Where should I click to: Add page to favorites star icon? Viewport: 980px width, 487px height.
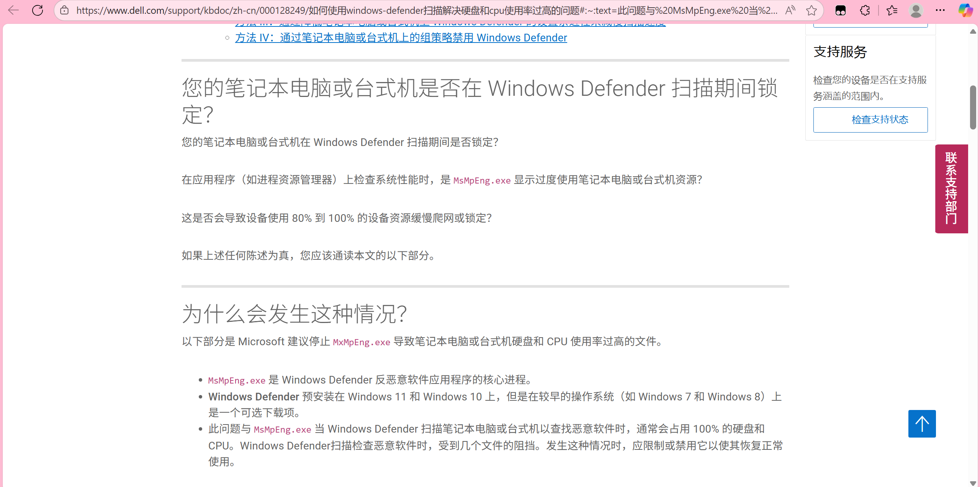(x=811, y=10)
